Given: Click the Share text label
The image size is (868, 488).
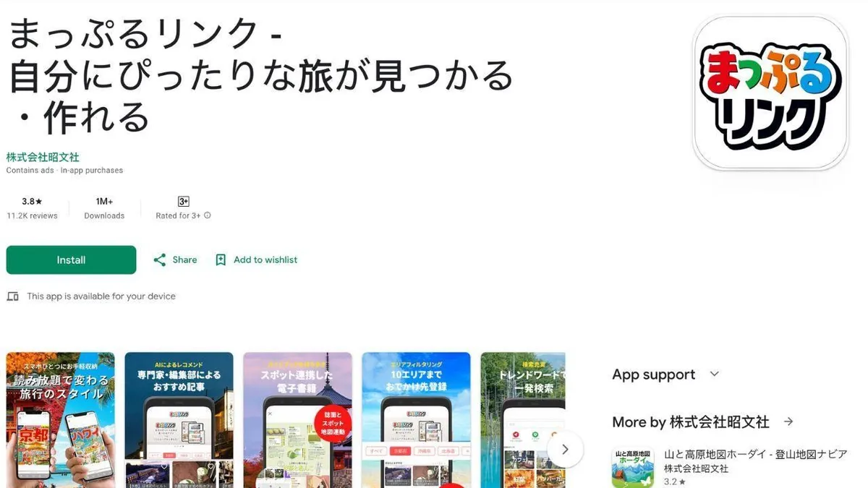Looking at the screenshot, I should pos(184,260).
